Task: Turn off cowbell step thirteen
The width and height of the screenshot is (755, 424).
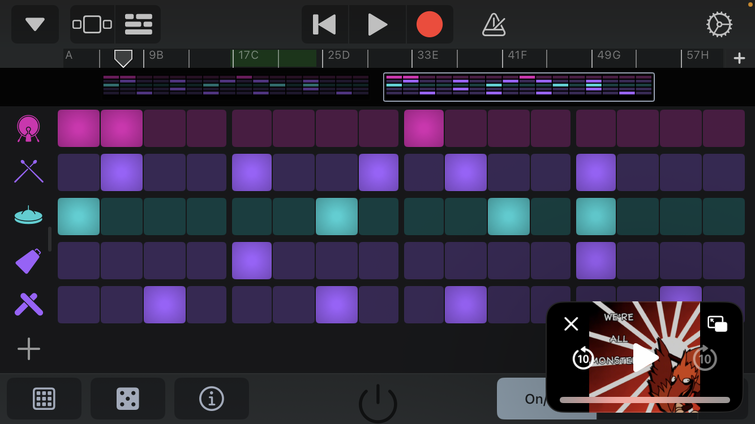Action: coord(596,261)
